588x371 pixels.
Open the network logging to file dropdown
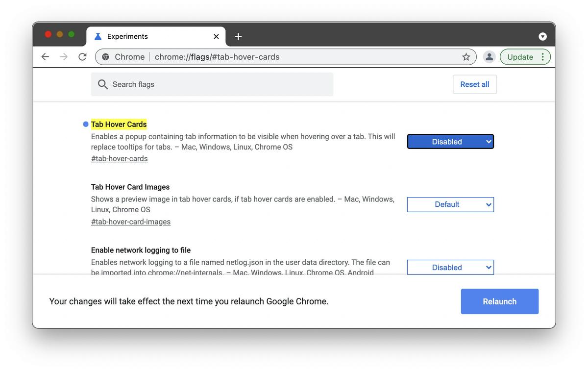coord(450,267)
